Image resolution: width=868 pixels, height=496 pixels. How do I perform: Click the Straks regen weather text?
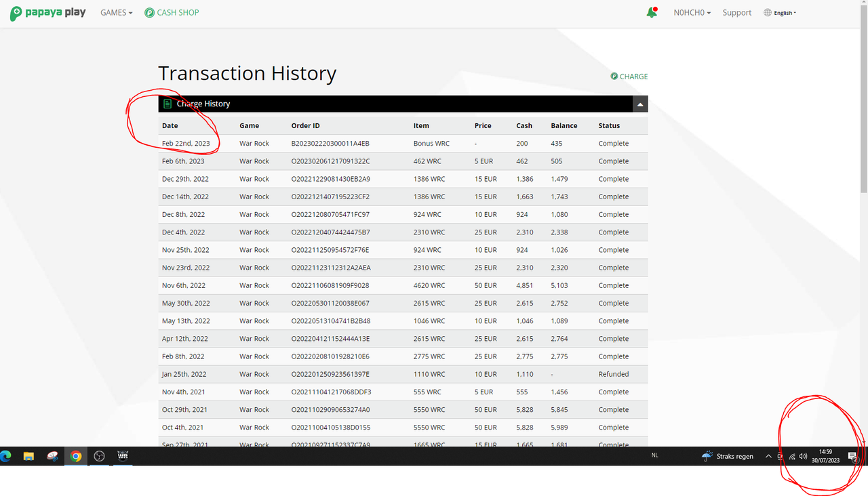click(x=735, y=457)
